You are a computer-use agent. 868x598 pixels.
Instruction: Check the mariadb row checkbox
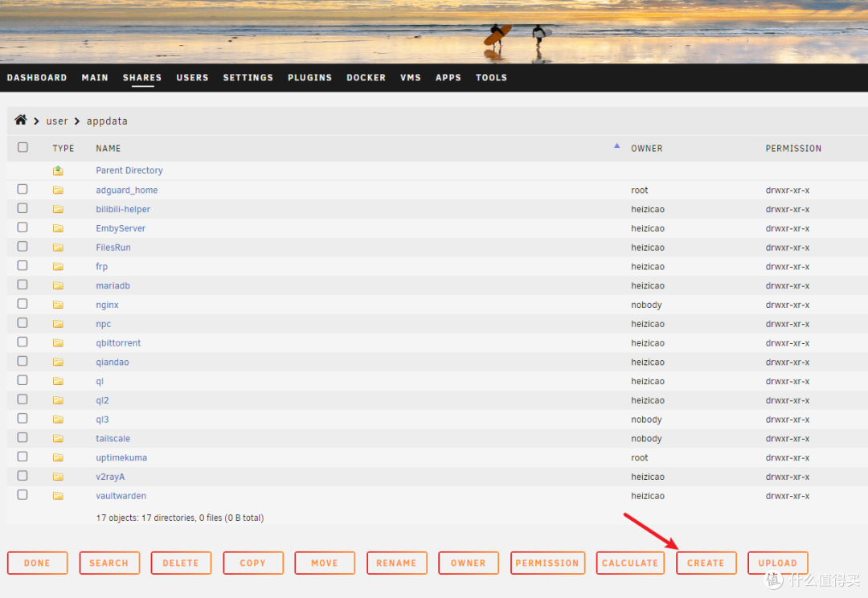click(x=23, y=285)
